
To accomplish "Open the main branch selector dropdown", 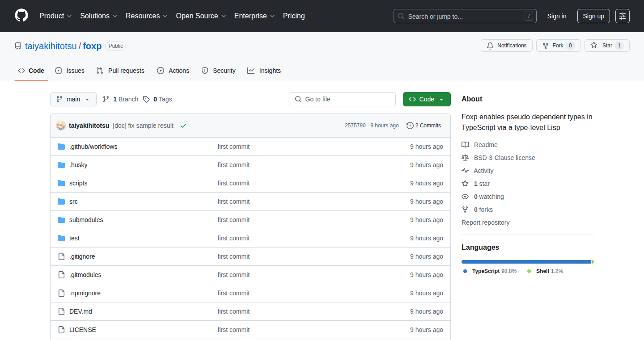I will point(73,99).
